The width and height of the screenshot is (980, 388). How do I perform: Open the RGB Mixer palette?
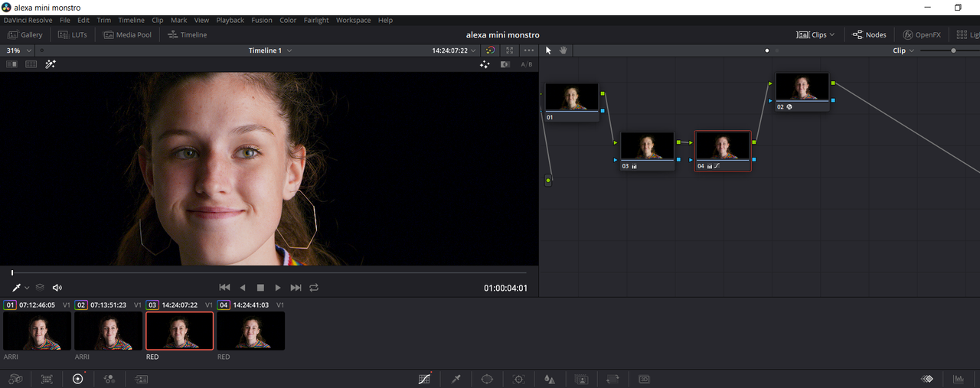(109, 379)
